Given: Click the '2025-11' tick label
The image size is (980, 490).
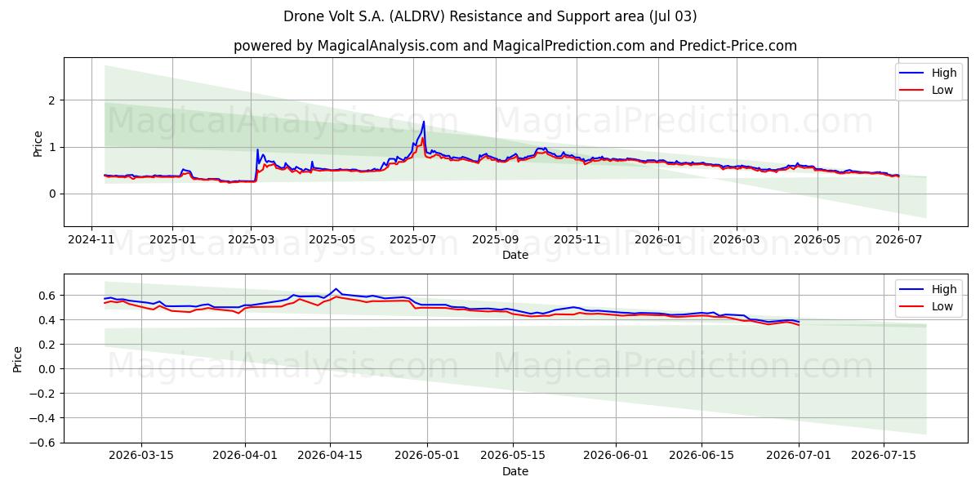Looking at the screenshot, I should click(x=577, y=239).
